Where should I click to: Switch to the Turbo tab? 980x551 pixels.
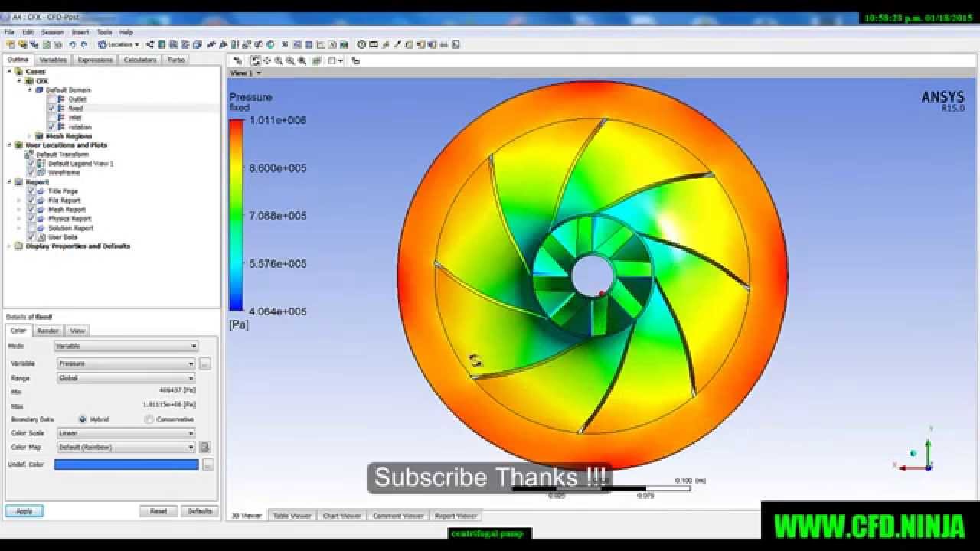[x=176, y=60]
